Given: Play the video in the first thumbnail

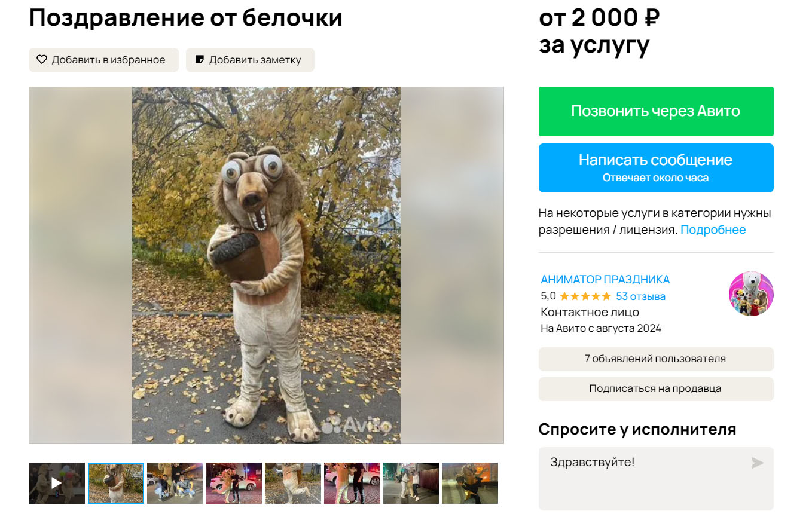Looking at the screenshot, I should [57, 483].
